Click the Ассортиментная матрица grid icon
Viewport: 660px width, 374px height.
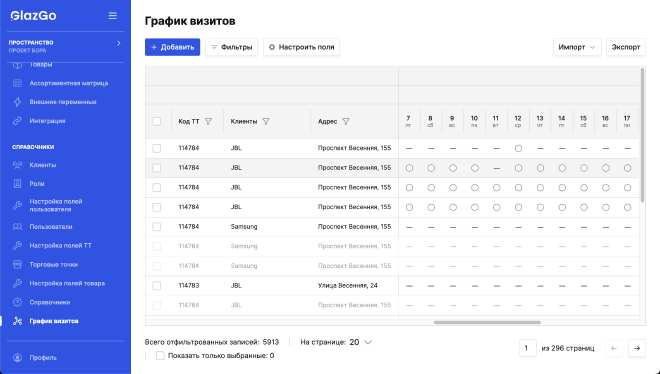tap(17, 83)
